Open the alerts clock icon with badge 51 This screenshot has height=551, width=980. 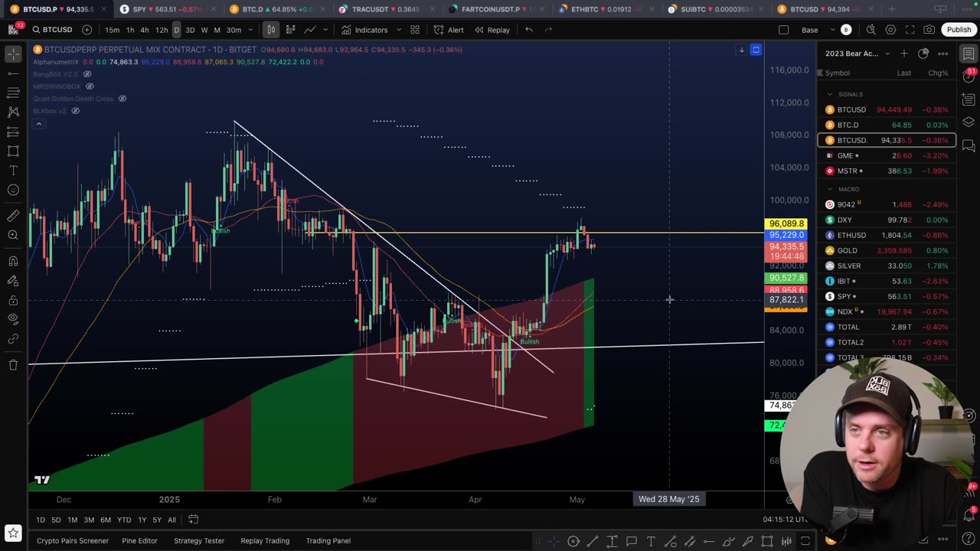pyautogui.click(x=969, y=77)
